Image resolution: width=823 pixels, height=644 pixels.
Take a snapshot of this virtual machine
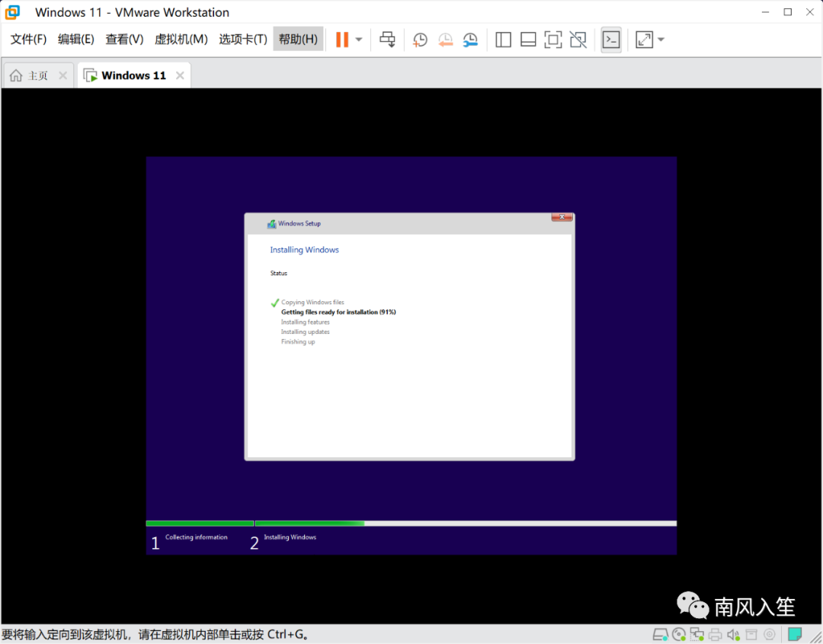click(420, 40)
